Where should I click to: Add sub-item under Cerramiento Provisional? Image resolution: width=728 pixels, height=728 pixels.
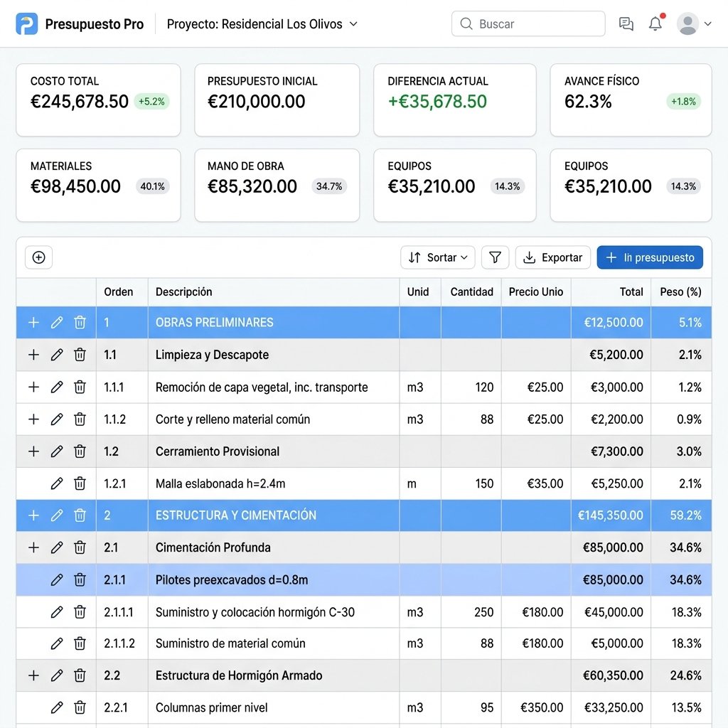[x=33, y=451]
